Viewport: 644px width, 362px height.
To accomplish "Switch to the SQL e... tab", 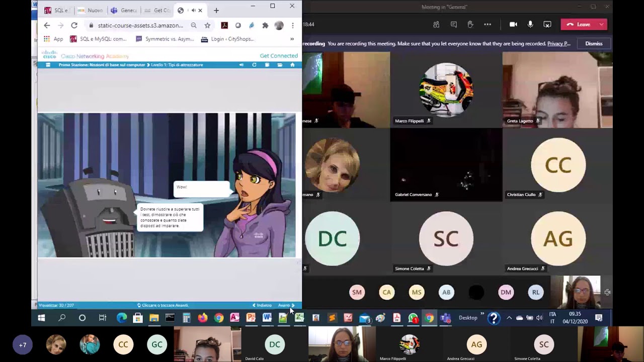I will pyautogui.click(x=57, y=10).
